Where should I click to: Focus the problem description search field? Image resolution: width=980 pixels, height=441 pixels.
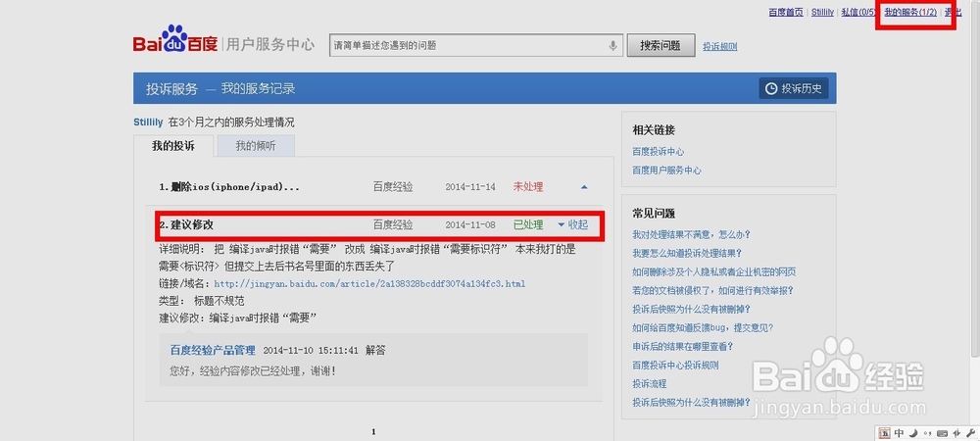point(476,46)
